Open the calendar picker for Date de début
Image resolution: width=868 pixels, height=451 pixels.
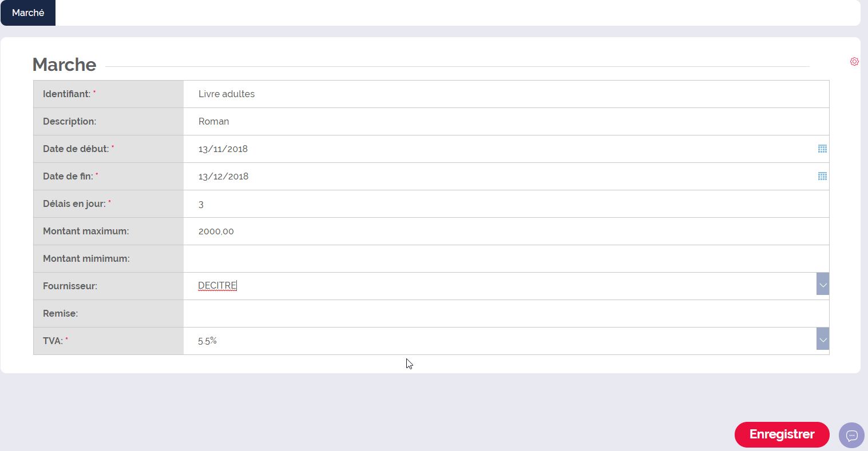tap(822, 149)
